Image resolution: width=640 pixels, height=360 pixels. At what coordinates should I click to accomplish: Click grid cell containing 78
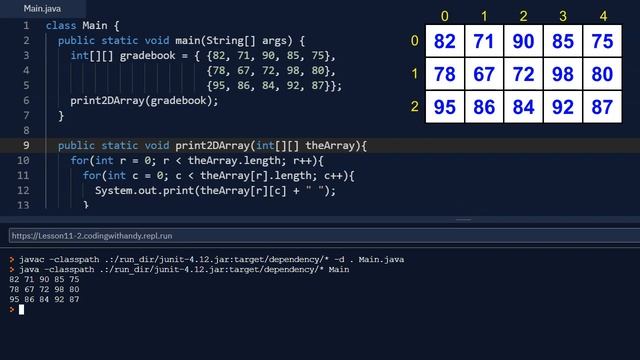[x=444, y=74]
